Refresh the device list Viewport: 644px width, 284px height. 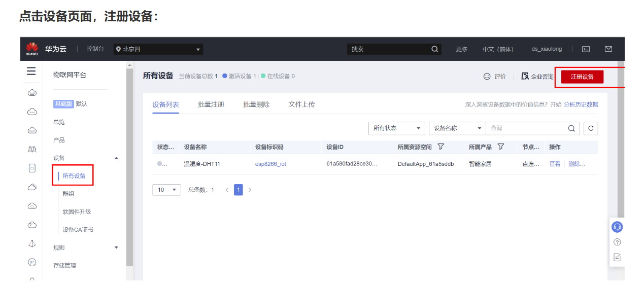590,128
